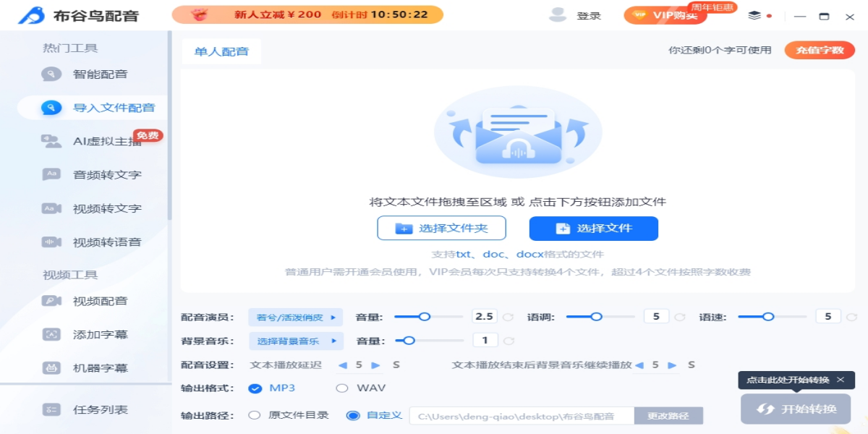
Task: Choose 原文件目录 output path option
Action: click(255, 415)
